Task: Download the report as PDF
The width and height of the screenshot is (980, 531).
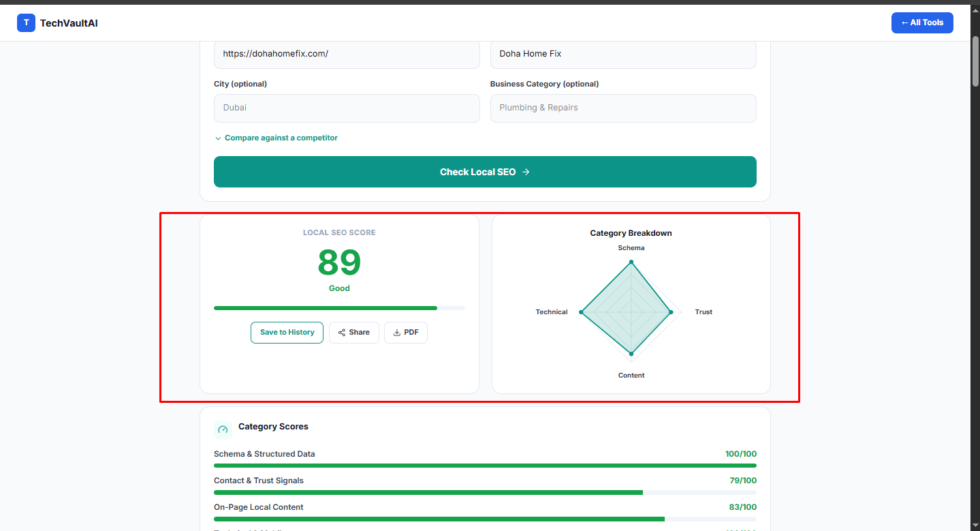Action: coord(406,333)
